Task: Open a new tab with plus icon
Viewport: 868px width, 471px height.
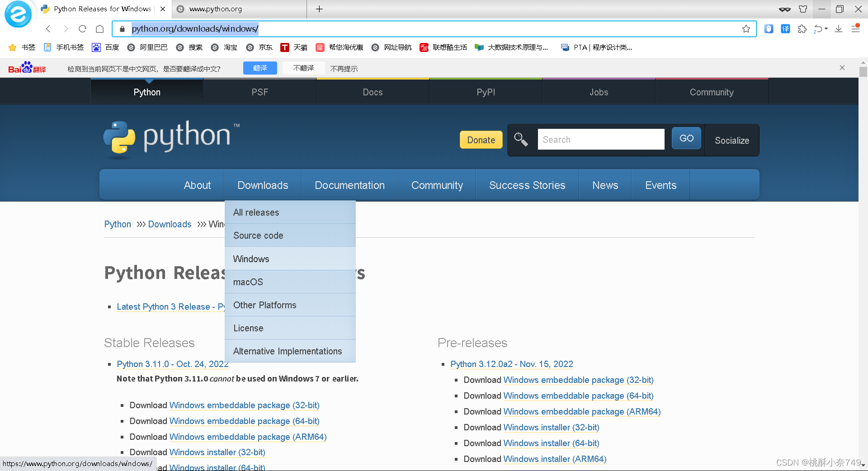Action: (x=319, y=9)
